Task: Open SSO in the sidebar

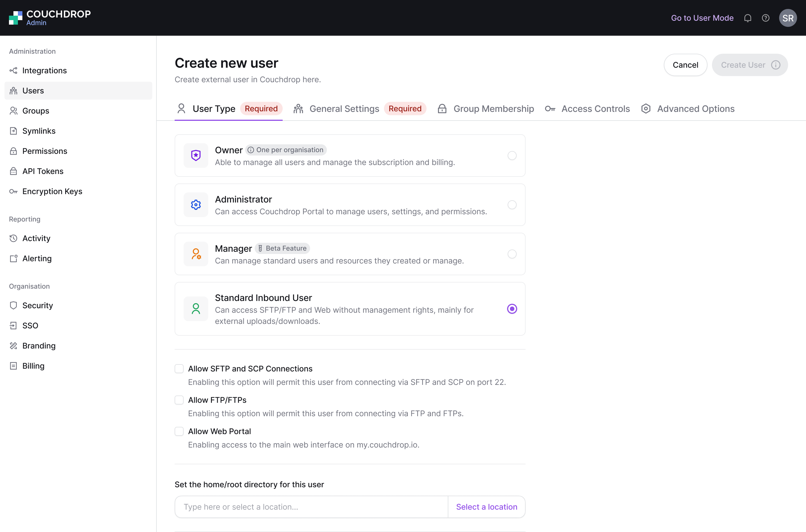Action: (78, 326)
